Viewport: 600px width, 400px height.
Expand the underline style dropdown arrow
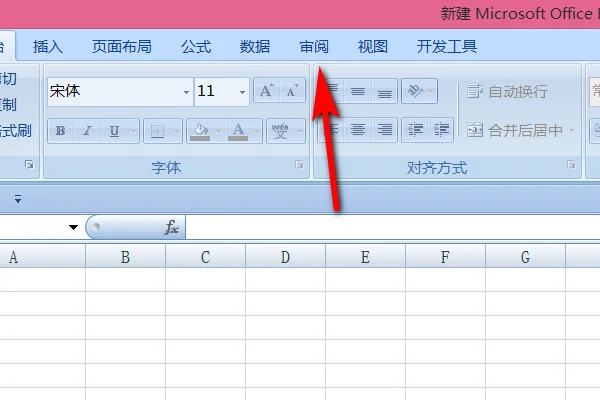tap(134, 131)
